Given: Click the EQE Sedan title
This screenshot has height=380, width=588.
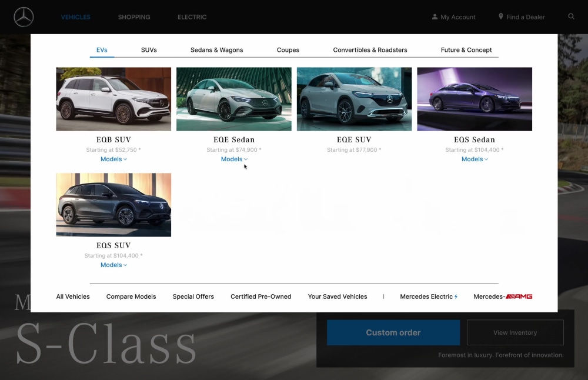Looking at the screenshot, I should pos(234,139).
